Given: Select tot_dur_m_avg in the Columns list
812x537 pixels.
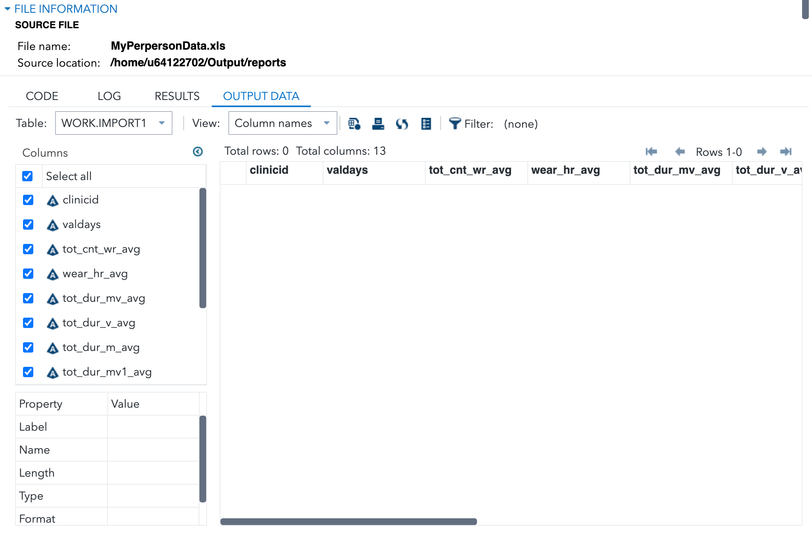Looking at the screenshot, I should point(101,347).
